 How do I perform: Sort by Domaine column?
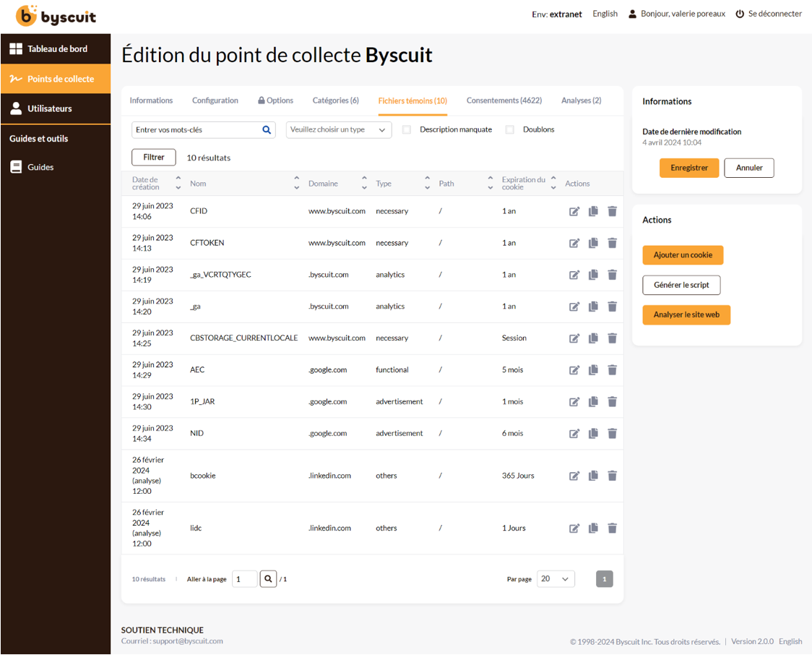[364, 183]
